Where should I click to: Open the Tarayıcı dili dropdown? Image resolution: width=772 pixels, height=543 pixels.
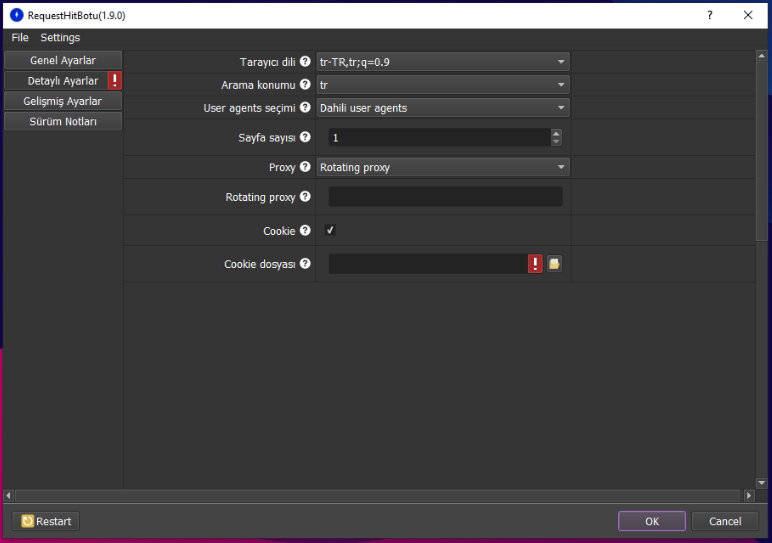click(x=443, y=62)
